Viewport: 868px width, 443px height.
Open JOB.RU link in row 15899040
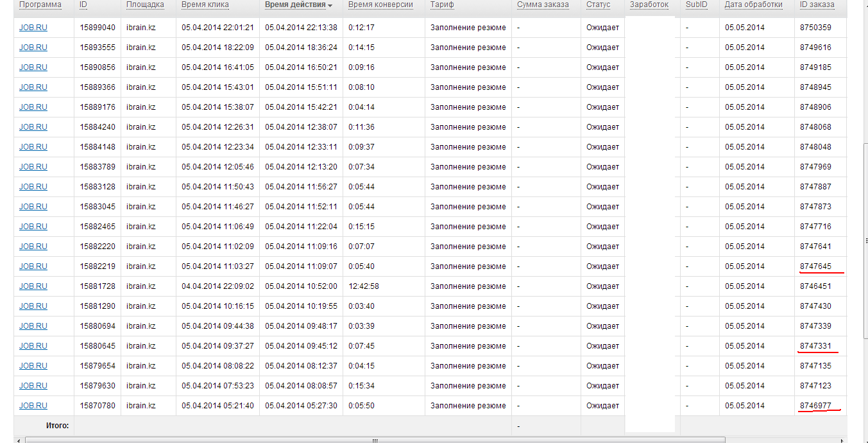(x=33, y=28)
